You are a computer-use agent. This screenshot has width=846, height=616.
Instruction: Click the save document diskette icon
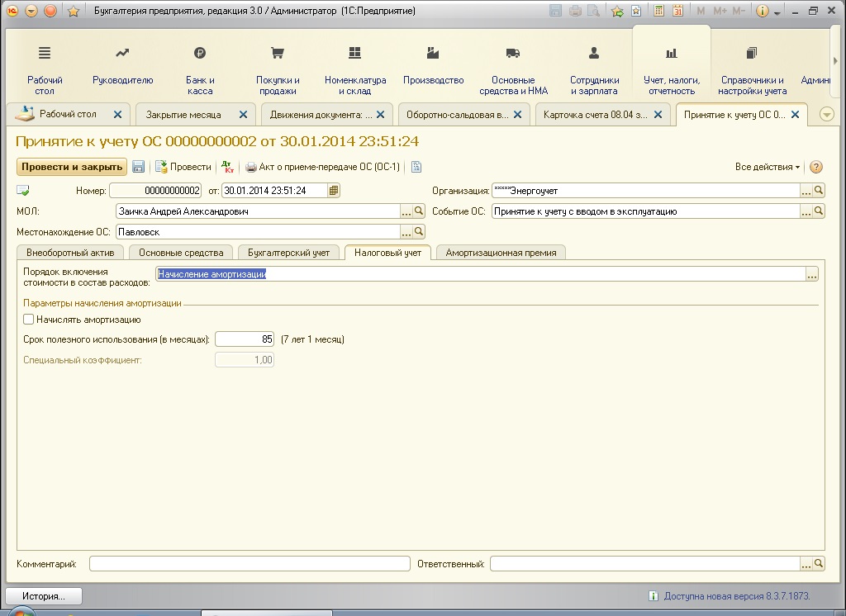(x=139, y=168)
